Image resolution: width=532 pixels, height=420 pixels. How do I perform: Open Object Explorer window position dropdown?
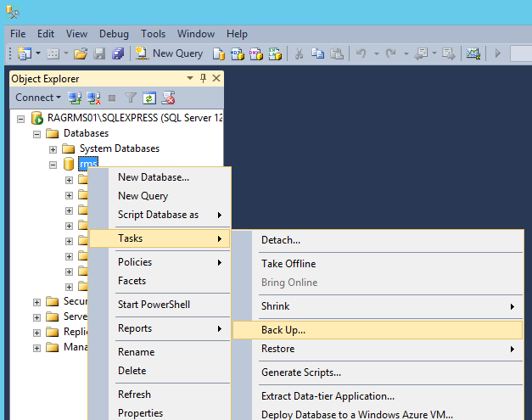(190, 78)
